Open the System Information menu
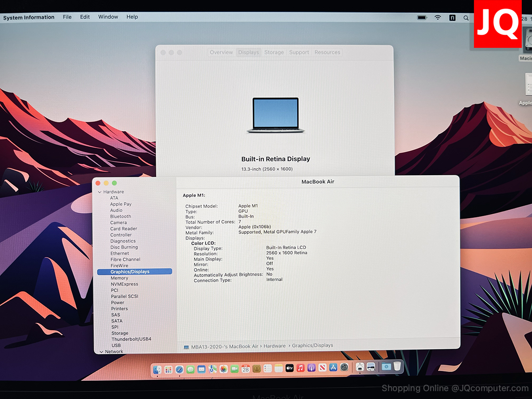Image resolution: width=532 pixels, height=399 pixels. tap(29, 17)
